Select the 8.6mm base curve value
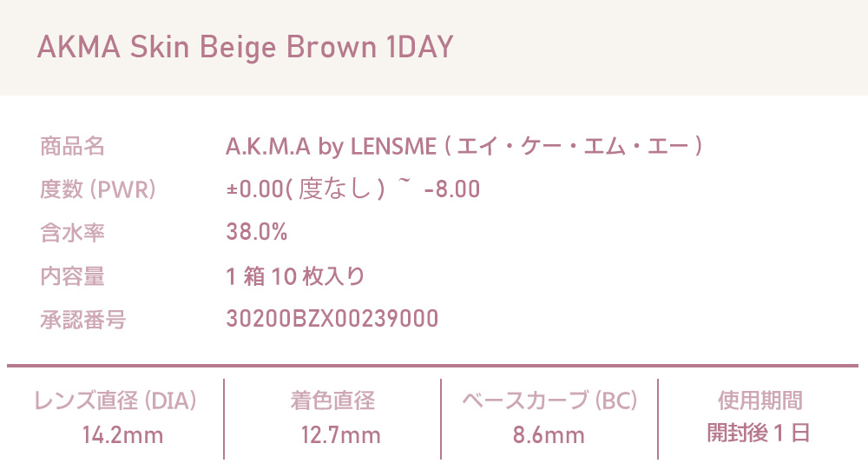The image size is (868, 470). click(549, 434)
